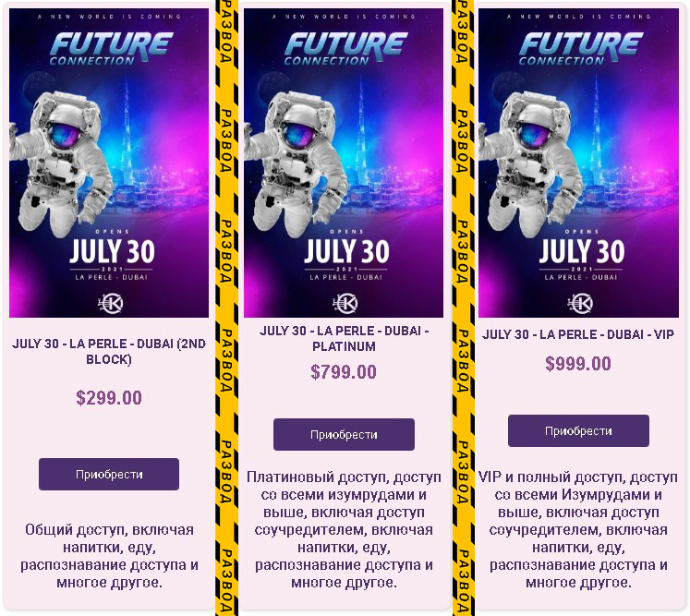Click the Платиновый доступ description text
Screen dimensions: 690x616
click(x=344, y=530)
